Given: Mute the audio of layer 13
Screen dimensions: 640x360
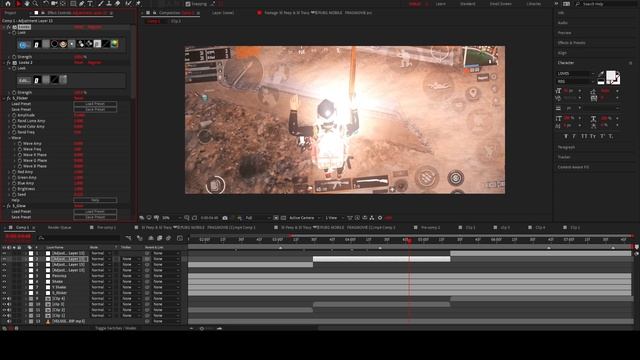Looking at the screenshot, I should pos(9,321).
